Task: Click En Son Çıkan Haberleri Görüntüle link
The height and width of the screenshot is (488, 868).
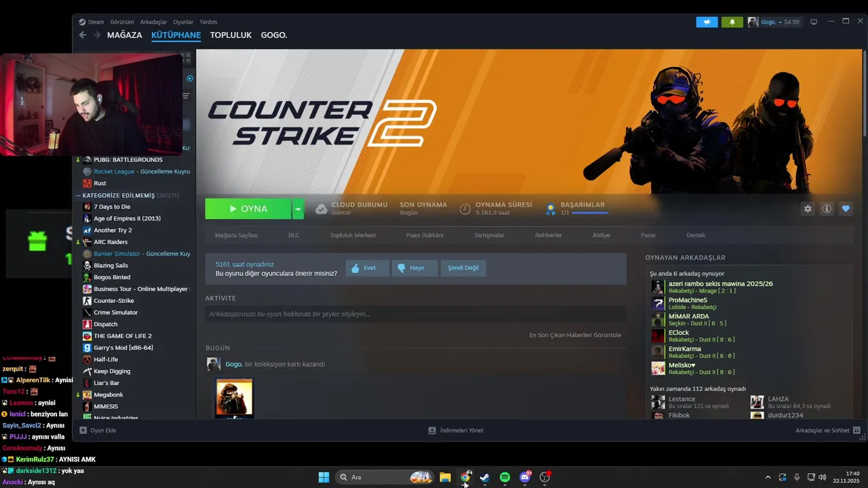Action: click(575, 335)
